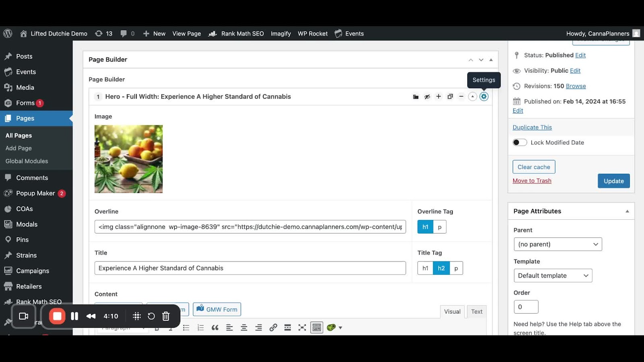
Task: Click the Update button
Action: click(614, 181)
